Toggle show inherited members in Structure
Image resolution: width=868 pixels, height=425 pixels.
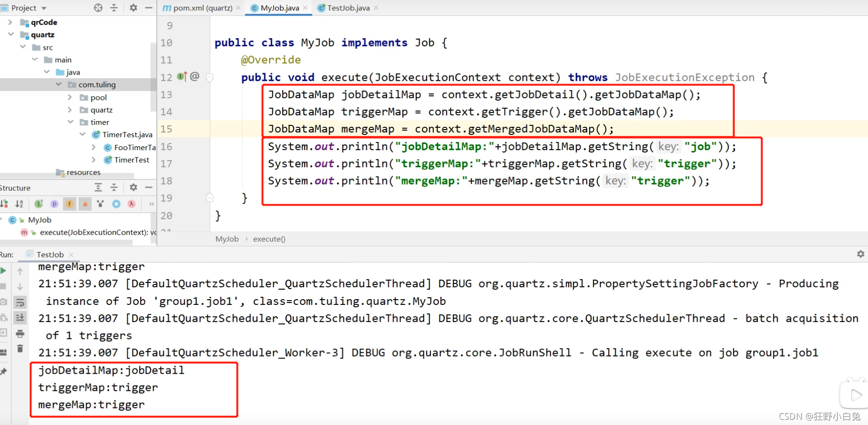(39, 204)
